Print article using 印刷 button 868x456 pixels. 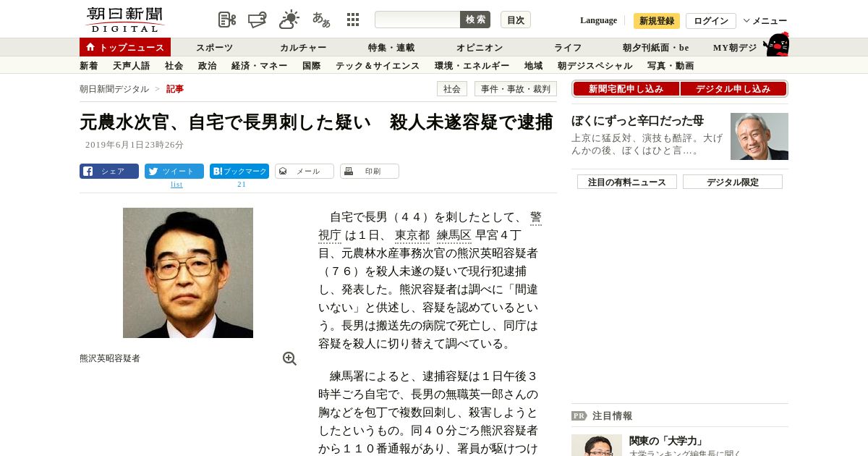(370, 172)
